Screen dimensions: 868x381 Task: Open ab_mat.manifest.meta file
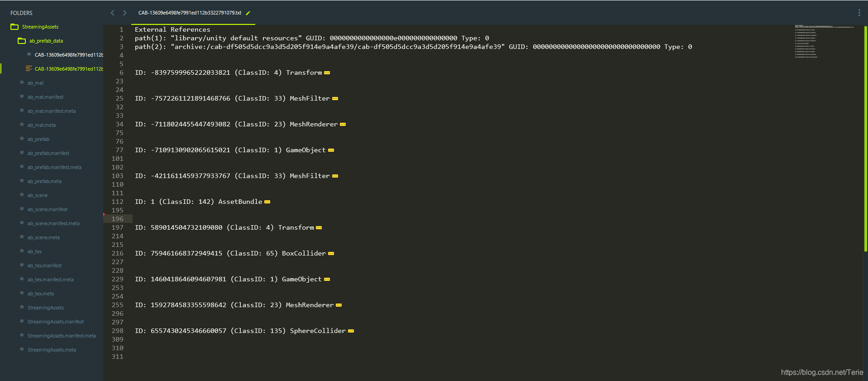pyautogui.click(x=52, y=111)
